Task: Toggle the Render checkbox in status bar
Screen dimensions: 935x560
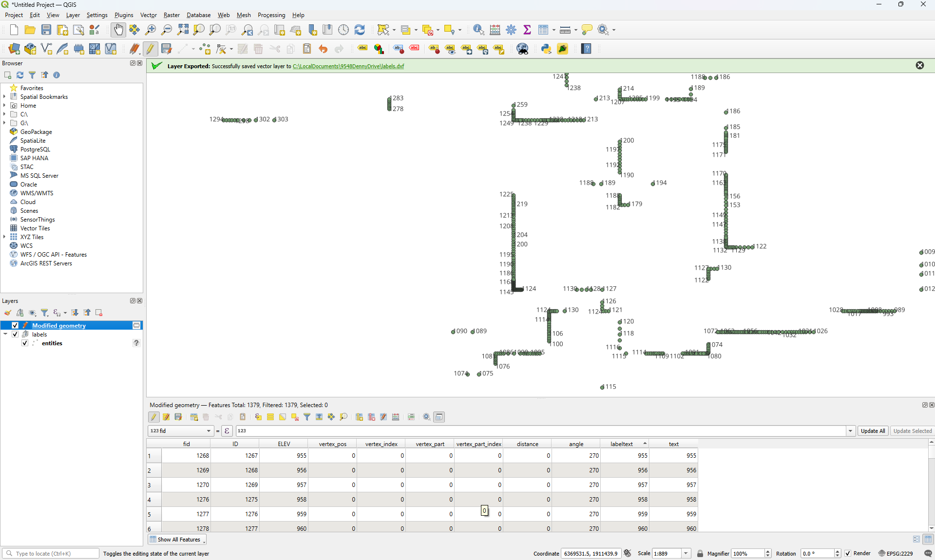Action: 848,553
